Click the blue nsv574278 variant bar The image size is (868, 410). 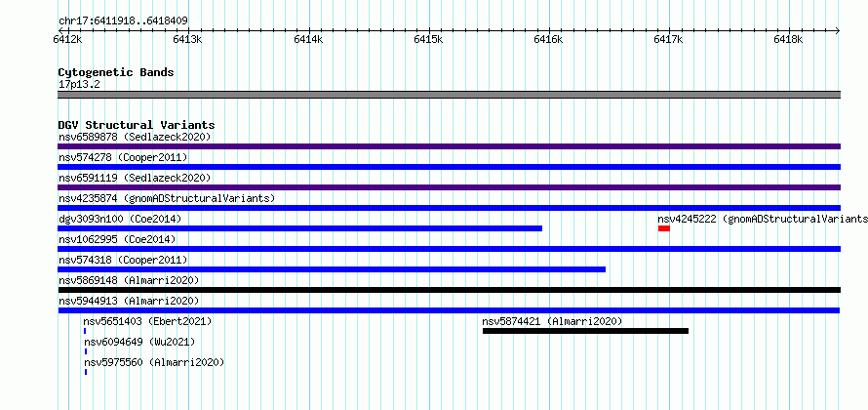click(x=449, y=167)
